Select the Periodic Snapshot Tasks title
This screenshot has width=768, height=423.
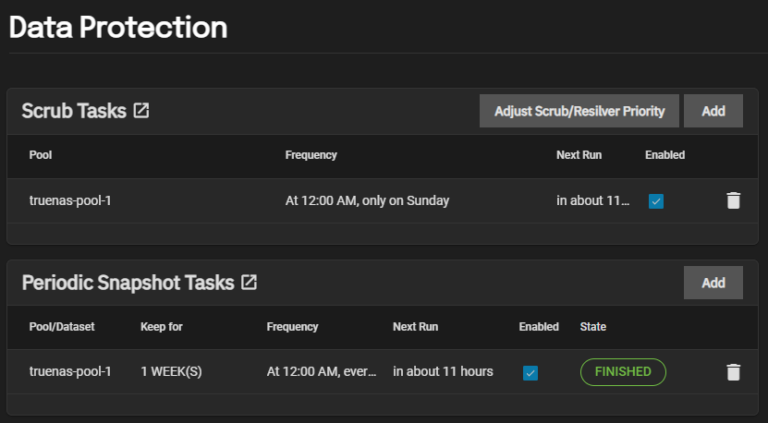coord(128,283)
